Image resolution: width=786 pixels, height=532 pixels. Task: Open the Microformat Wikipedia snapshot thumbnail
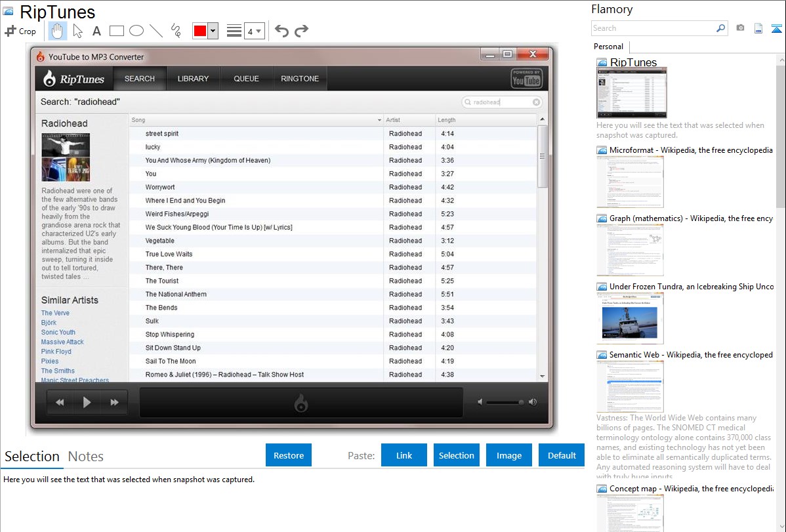[630, 182]
